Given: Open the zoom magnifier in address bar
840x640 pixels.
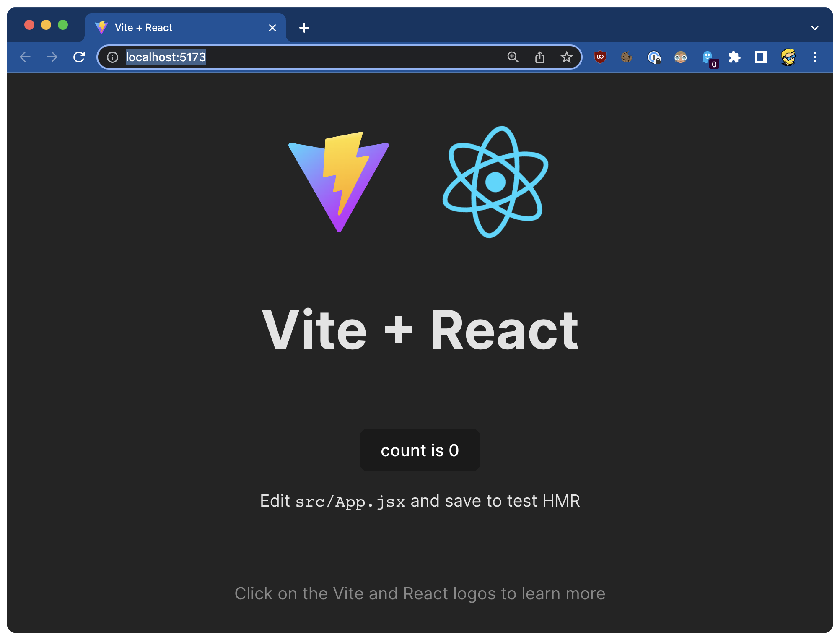Looking at the screenshot, I should pos(513,57).
